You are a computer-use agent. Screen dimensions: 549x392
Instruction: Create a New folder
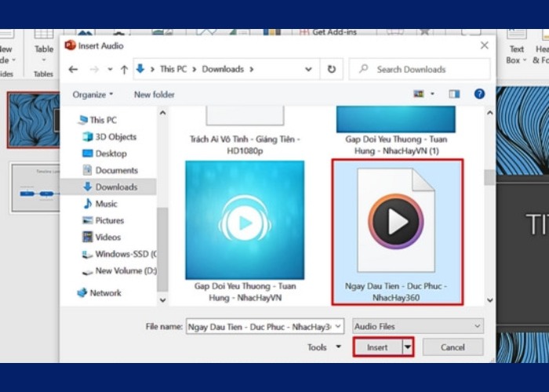pos(154,95)
